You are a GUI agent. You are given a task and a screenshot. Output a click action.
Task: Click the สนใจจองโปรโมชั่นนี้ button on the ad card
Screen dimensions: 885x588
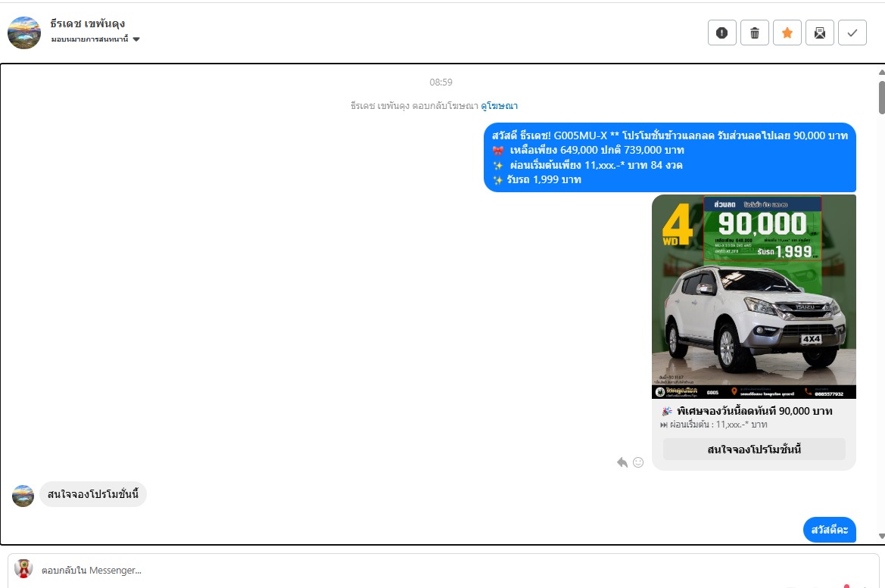(x=754, y=450)
